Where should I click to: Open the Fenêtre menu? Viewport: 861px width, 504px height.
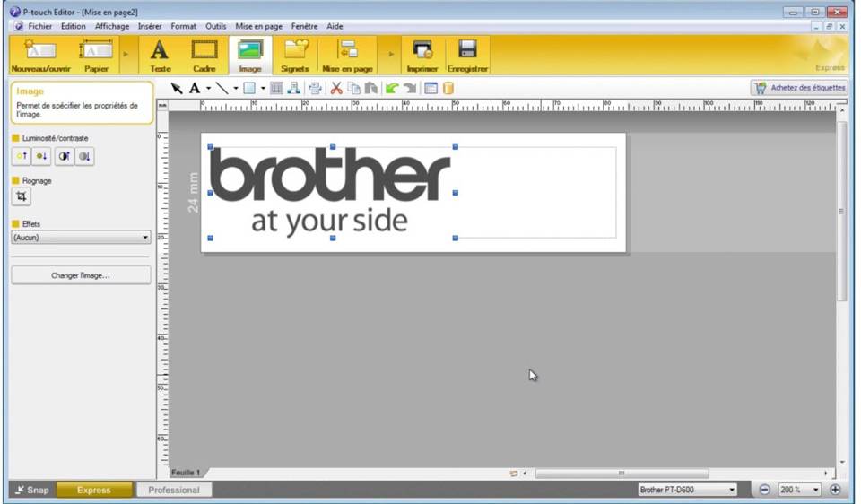(x=304, y=26)
